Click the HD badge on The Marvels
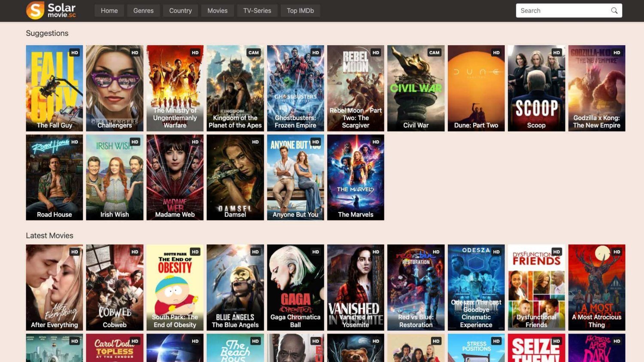The image size is (644, 362). (x=376, y=142)
